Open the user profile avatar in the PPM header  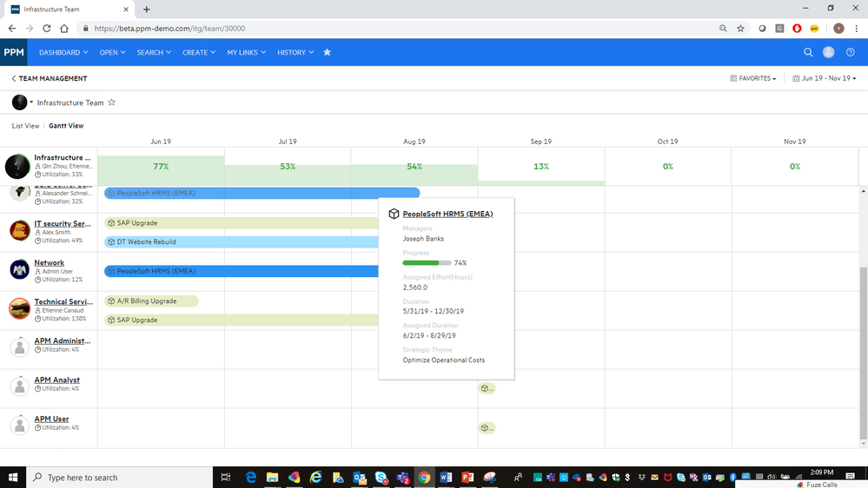click(829, 53)
